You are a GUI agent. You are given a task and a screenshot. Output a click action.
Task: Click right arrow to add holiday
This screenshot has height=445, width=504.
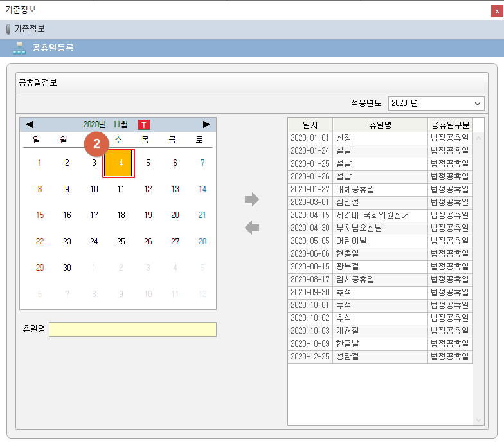coord(252,200)
